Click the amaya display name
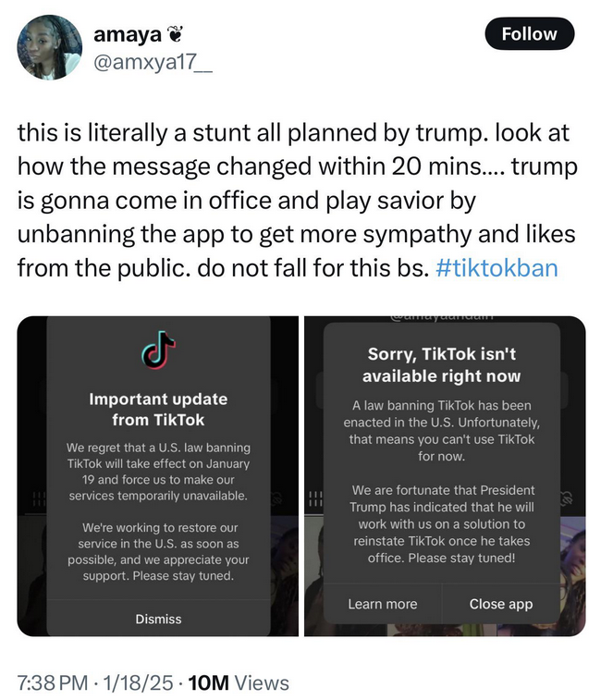This screenshot has width=613, height=700. [128, 34]
